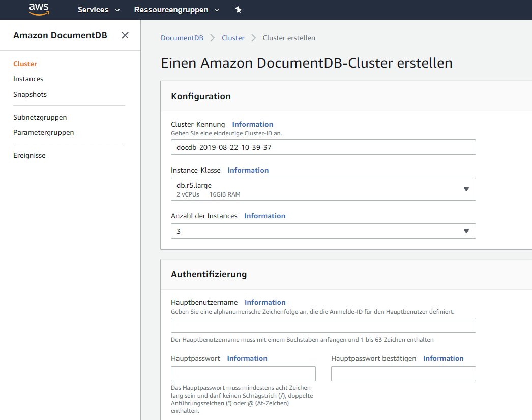Click the Hauptpasswort password field
Image resolution: width=532 pixels, height=420 pixels.
pos(243,373)
